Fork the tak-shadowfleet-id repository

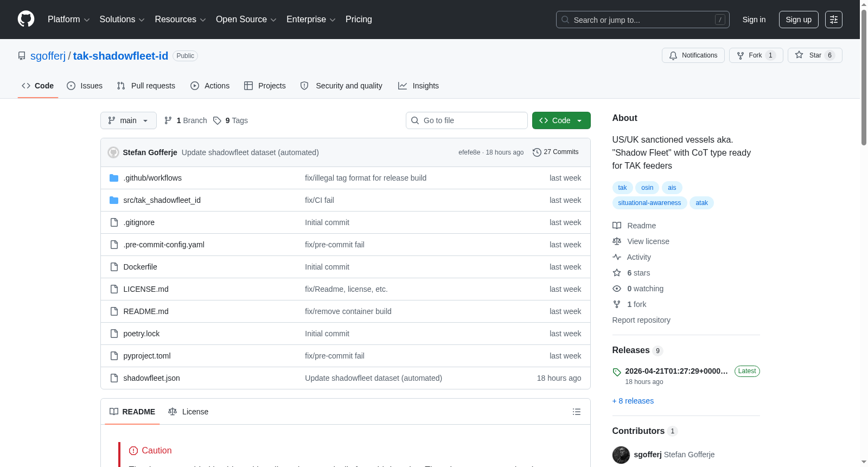click(x=756, y=55)
